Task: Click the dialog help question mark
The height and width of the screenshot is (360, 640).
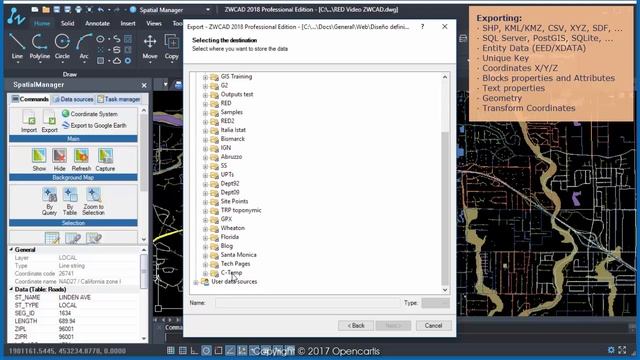Action: [422, 27]
